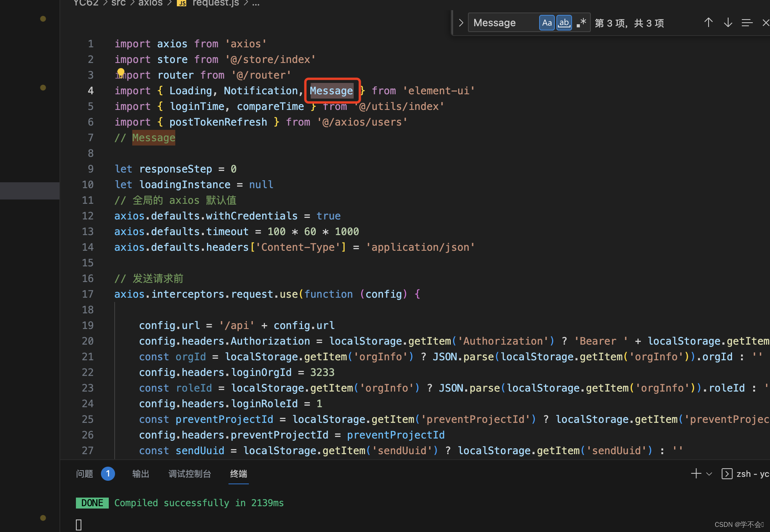This screenshot has height=532, width=770.
Task: Click the lightbulb quick fix icon
Action: point(121,72)
